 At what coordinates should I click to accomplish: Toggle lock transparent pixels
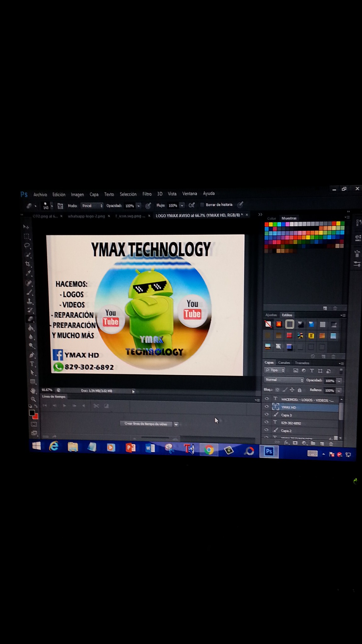pyautogui.click(x=277, y=390)
